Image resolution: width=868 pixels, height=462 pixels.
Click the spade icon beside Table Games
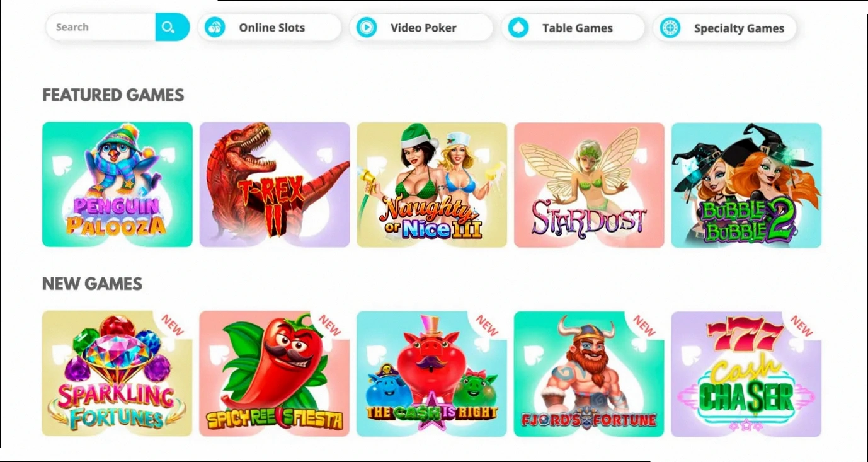tap(518, 28)
